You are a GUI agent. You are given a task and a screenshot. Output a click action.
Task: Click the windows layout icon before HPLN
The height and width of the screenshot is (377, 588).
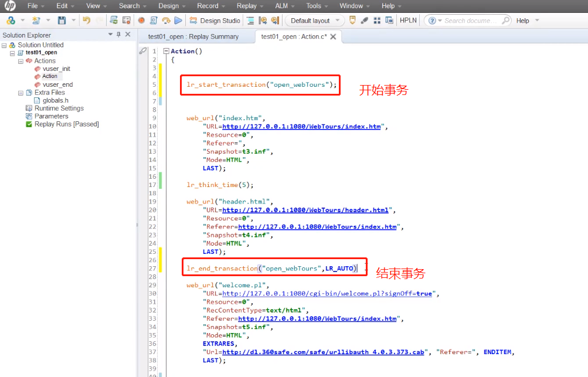[x=389, y=21]
